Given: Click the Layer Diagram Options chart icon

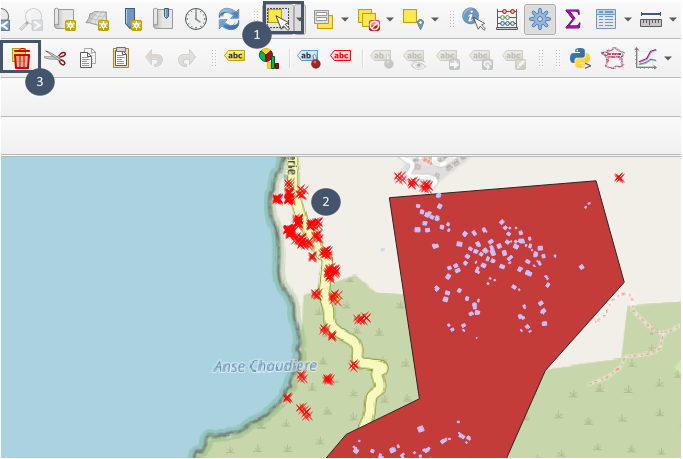Looking at the screenshot, I should tap(268, 59).
